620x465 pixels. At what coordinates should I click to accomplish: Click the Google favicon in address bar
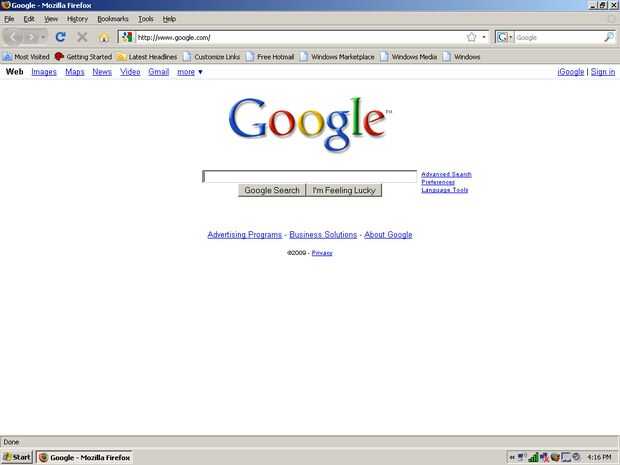pos(127,37)
